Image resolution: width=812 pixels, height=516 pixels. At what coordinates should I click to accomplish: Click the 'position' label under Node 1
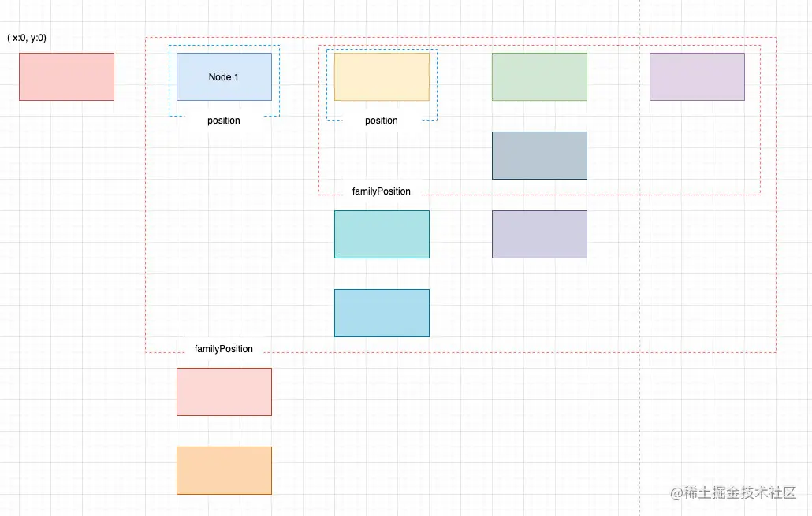pyautogui.click(x=224, y=121)
